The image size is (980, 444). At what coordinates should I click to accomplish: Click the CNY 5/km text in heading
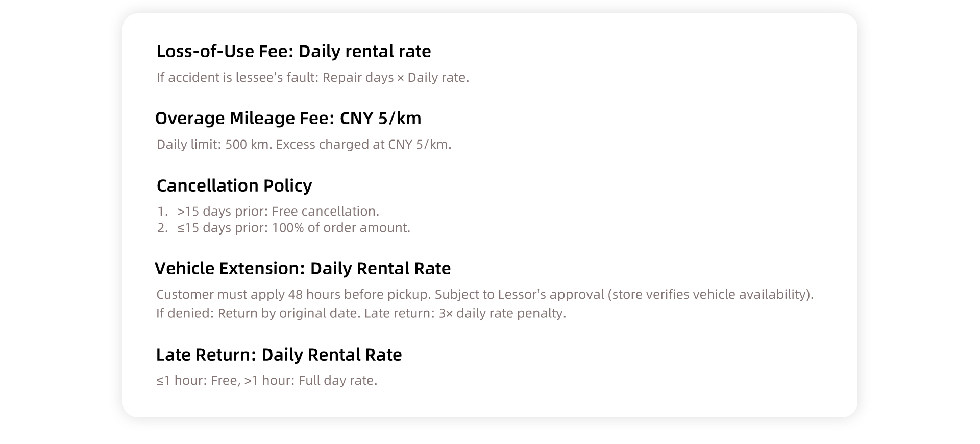(380, 118)
